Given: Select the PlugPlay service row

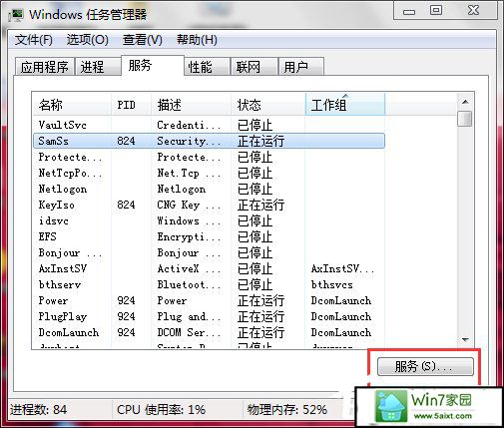Looking at the screenshot, I should tap(209, 316).
